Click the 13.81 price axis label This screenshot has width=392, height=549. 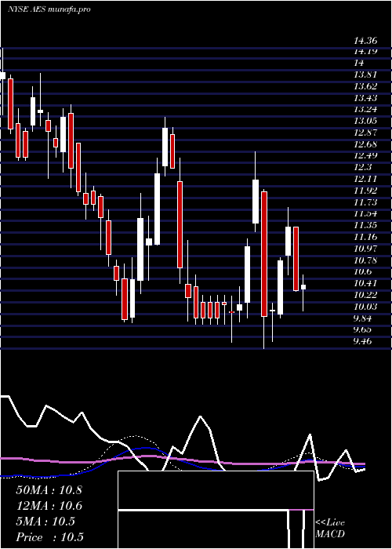point(365,75)
